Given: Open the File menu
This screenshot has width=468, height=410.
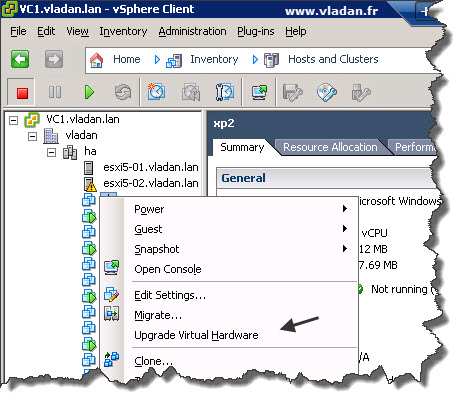Looking at the screenshot, I should 18,31.
